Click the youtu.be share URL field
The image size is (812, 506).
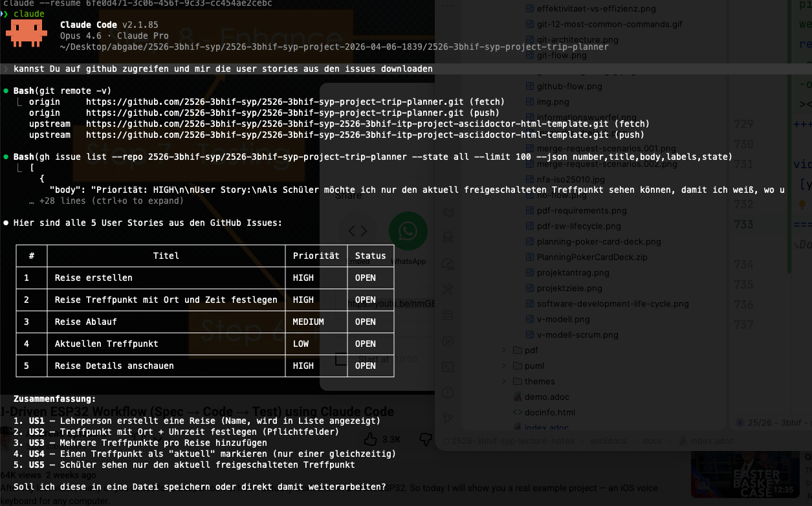tap(387, 303)
